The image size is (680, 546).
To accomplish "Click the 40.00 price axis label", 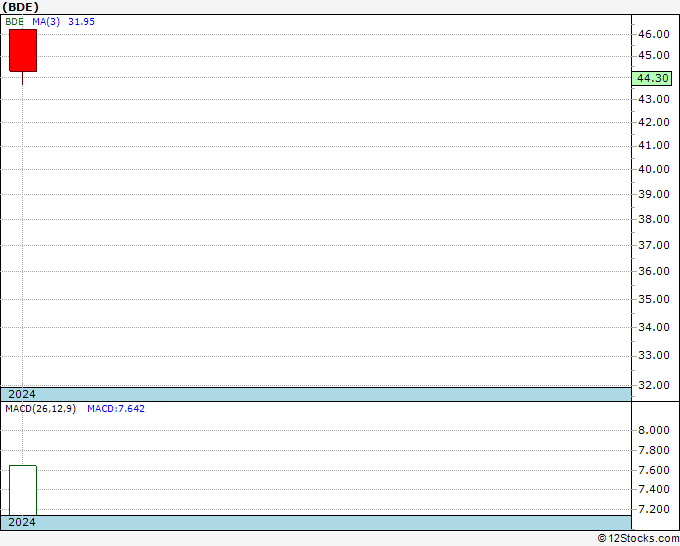I will [x=654, y=169].
